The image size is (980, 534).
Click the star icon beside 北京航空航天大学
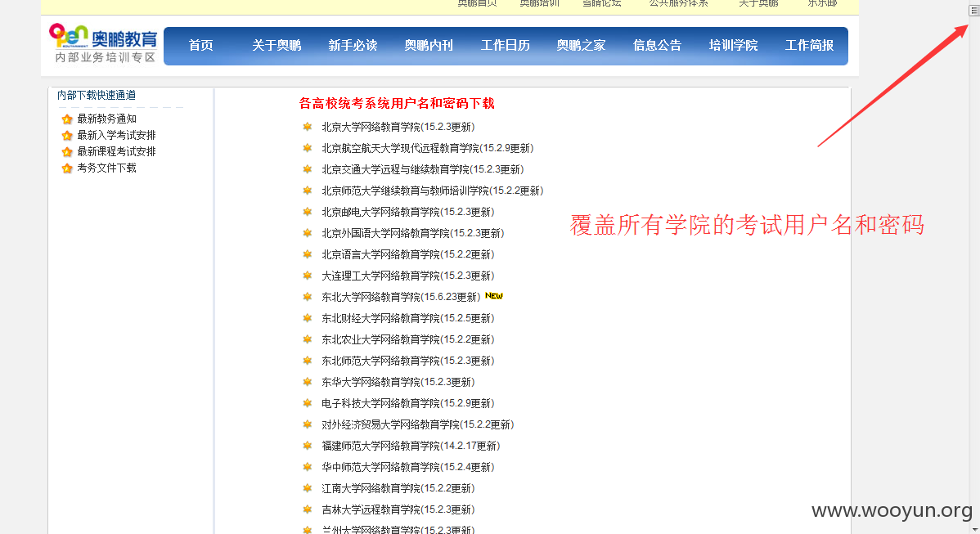pos(307,148)
